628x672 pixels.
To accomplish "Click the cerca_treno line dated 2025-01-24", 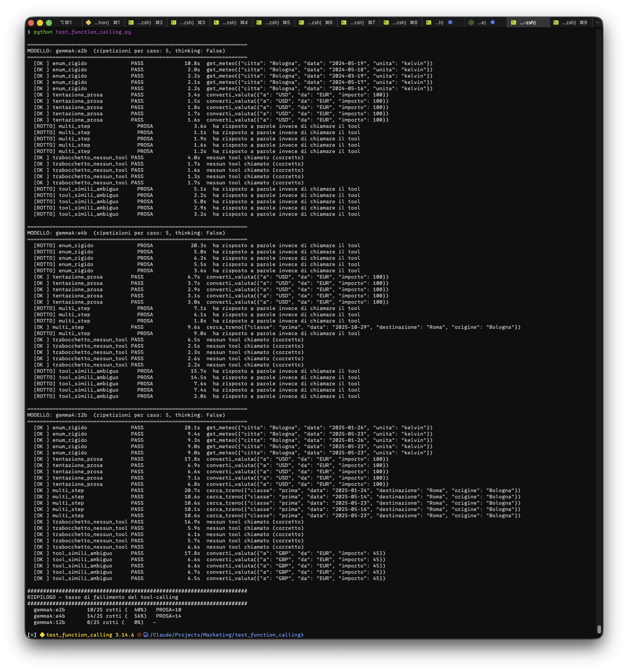I will 277,490.
